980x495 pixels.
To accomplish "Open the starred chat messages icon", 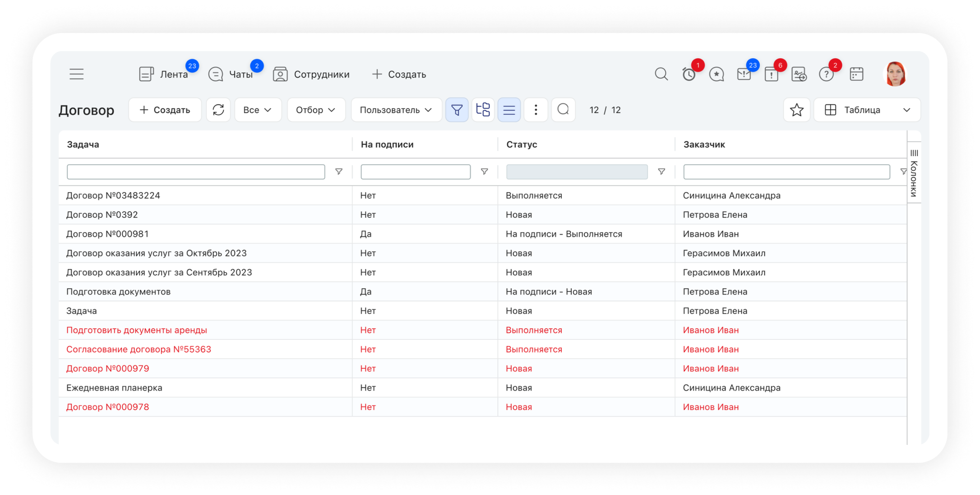I will (716, 74).
